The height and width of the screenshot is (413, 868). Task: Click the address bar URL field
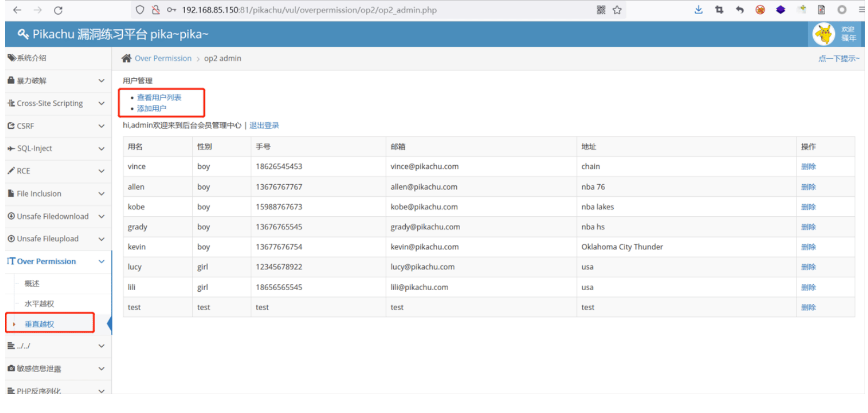[x=380, y=10]
